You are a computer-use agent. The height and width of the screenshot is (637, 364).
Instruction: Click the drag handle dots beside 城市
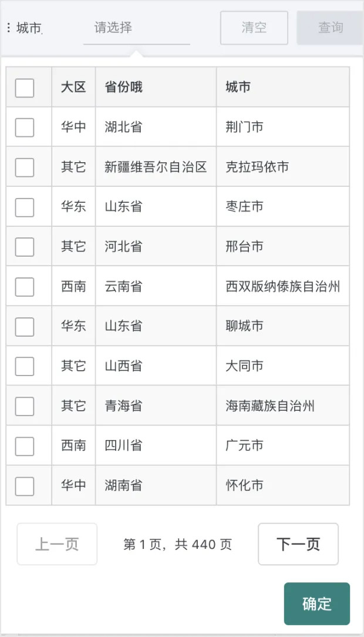coord(8,28)
